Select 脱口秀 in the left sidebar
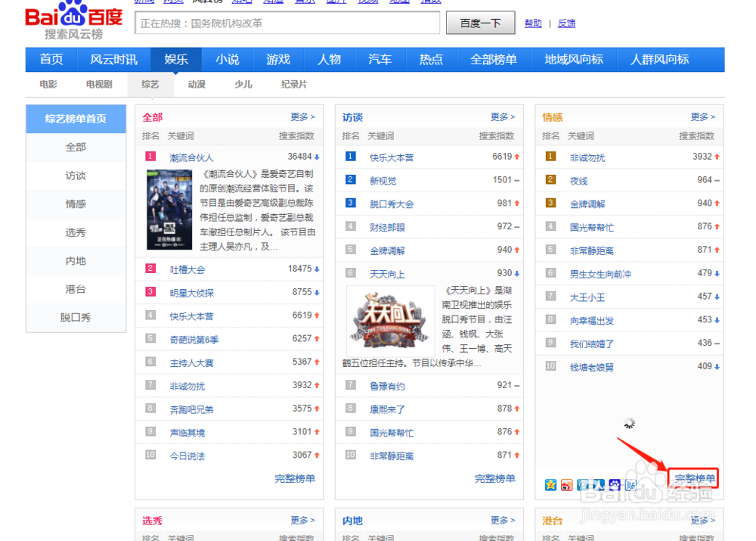The image size is (756, 541). click(76, 318)
